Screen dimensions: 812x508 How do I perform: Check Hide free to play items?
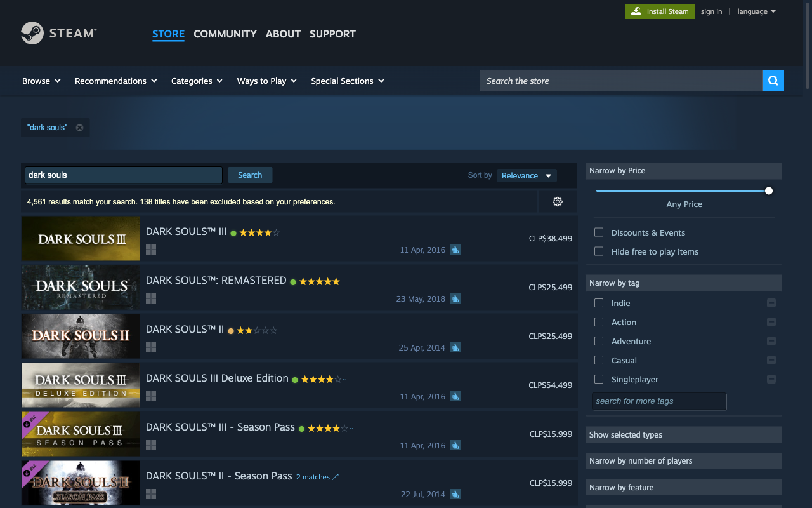[599, 251]
